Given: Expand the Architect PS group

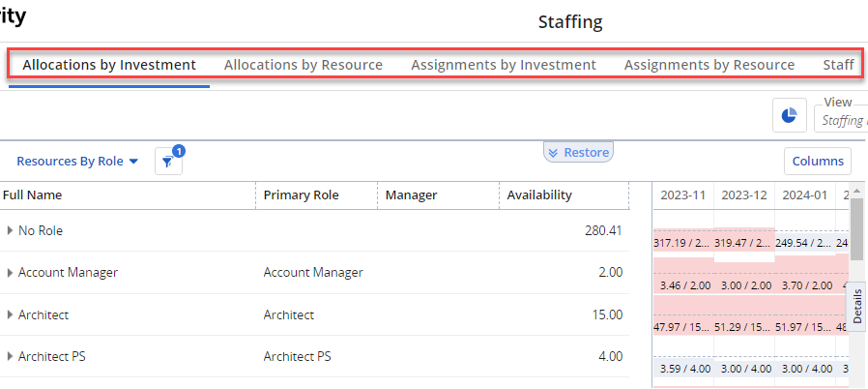Looking at the screenshot, I should point(10,356).
